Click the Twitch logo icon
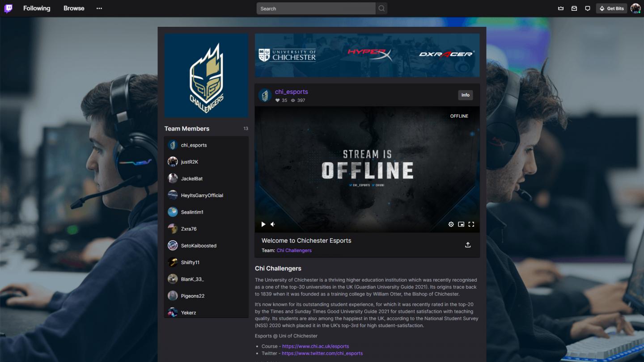Screen dimensions: 644x362 point(9,8)
